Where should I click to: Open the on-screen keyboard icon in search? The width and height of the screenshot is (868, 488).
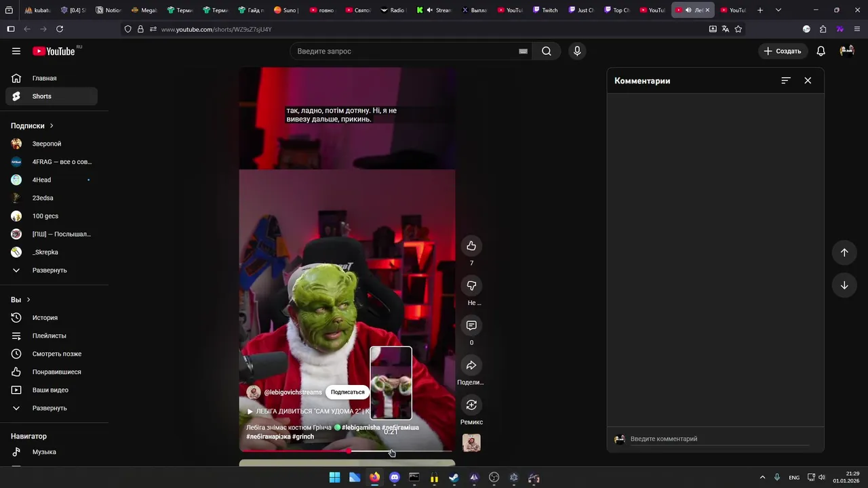(523, 51)
